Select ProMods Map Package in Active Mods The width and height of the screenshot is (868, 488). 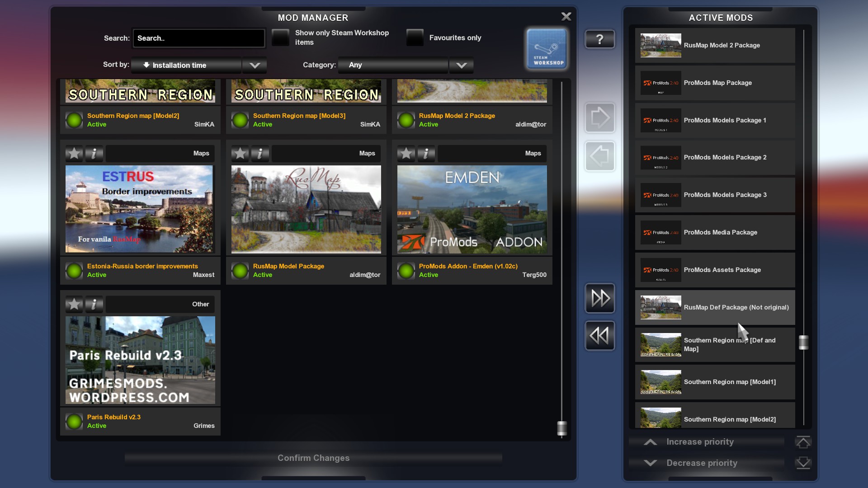715,83
